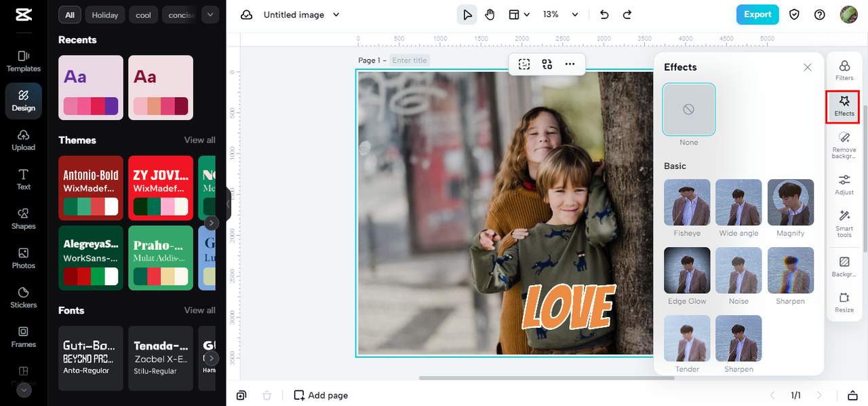868x406 pixels.
Task: Open the Resize tool
Action: 844,303
